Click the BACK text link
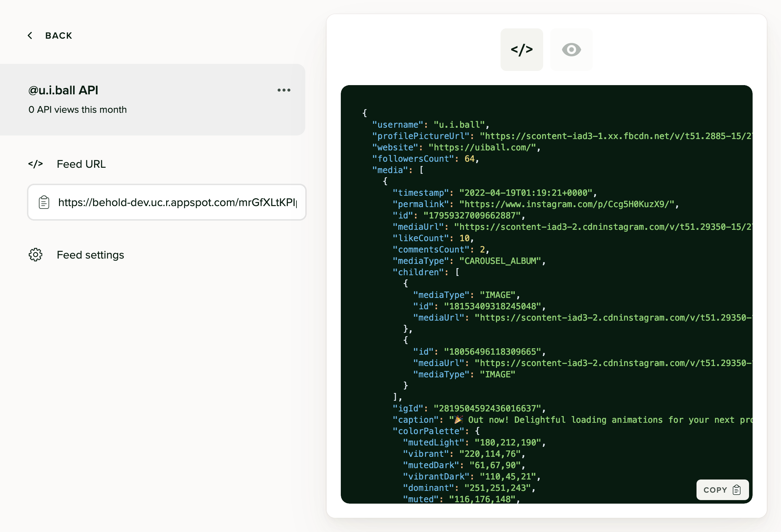This screenshot has height=532, width=781. coord(59,35)
